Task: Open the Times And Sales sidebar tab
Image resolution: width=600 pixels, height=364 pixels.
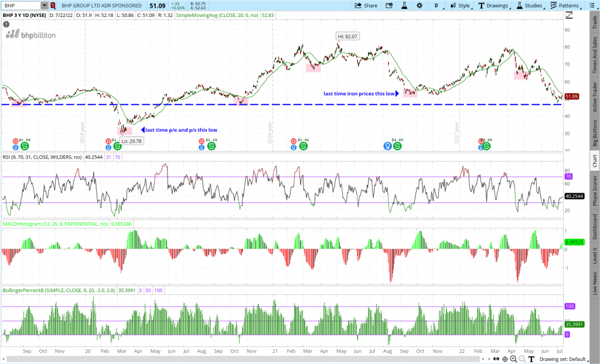Action: point(595,55)
